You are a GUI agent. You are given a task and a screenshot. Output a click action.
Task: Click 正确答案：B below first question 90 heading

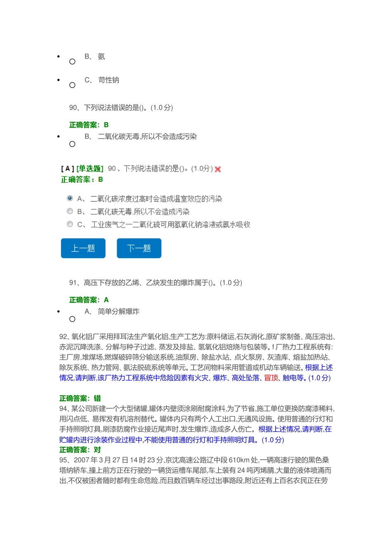(x=89, y=125)
